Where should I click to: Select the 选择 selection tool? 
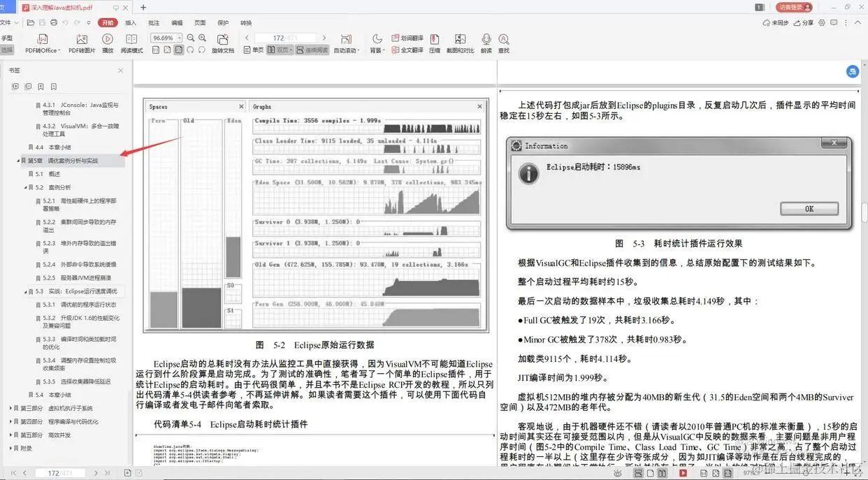(6, 50)
